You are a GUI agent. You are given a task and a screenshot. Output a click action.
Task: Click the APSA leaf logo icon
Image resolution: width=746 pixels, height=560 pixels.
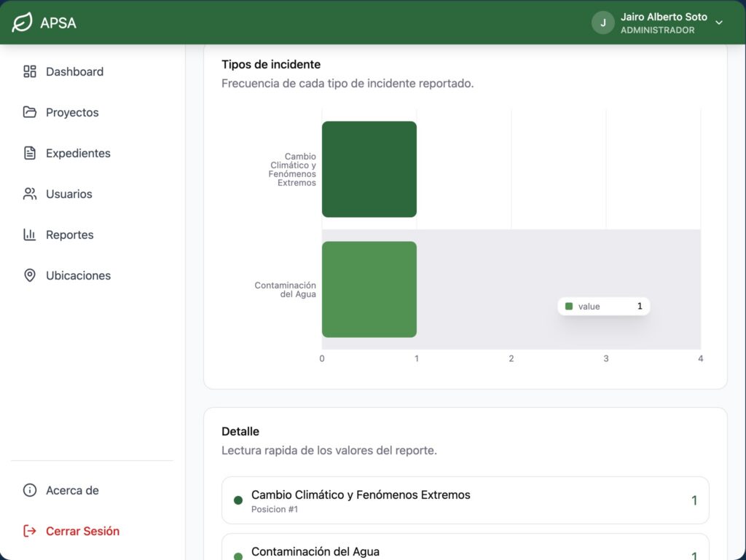[23, 23]
